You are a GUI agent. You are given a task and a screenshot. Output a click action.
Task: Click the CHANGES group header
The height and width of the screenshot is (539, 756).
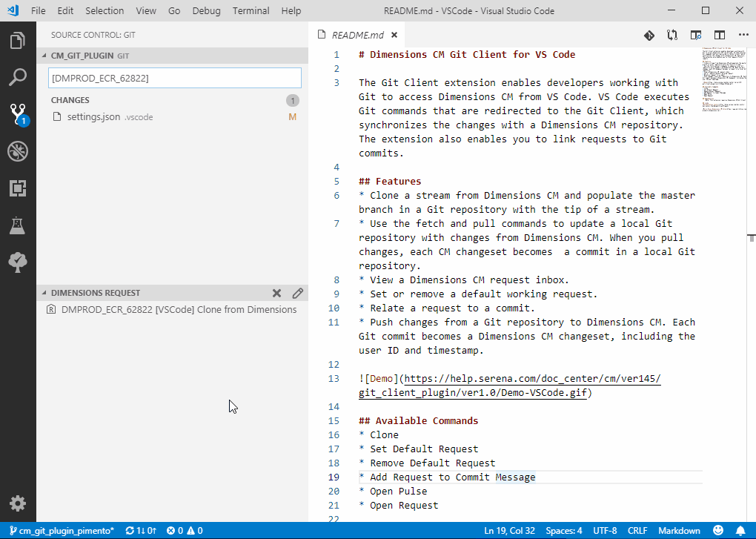tap(70, 100)
